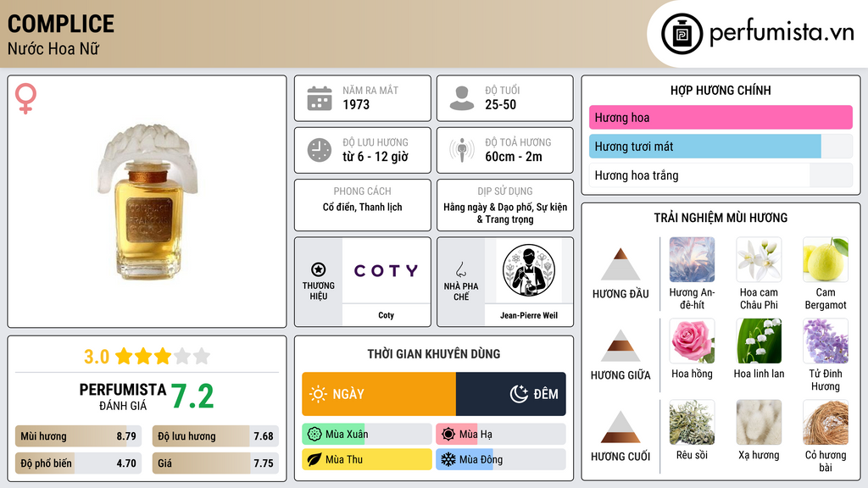Click the perfumista.vn site name

pyautogui.click(x=782, y=33)
